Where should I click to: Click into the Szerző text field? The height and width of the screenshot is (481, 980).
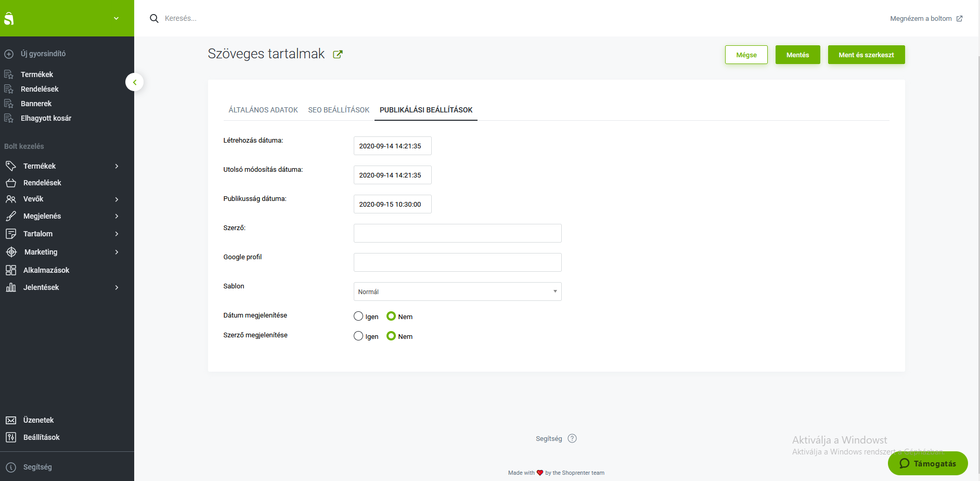coord(457,233)
